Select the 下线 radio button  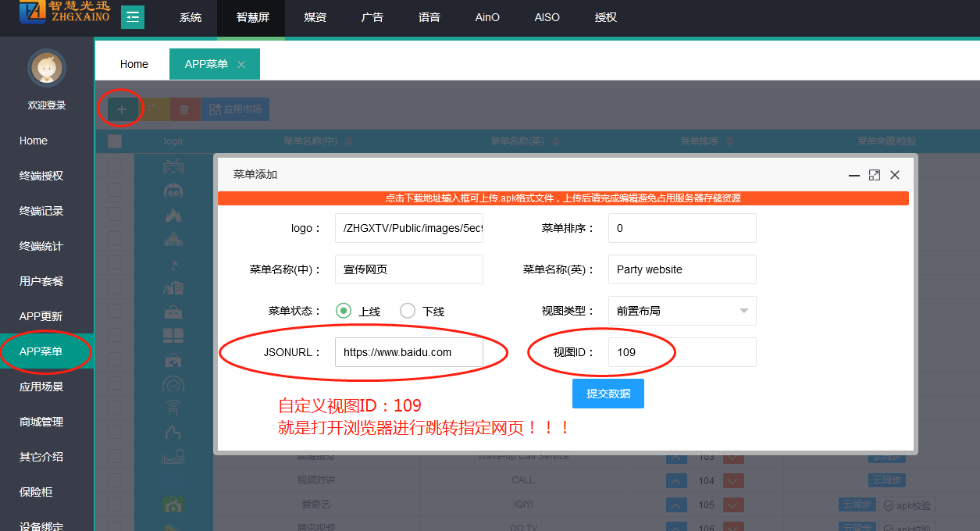tap(408, 311)
